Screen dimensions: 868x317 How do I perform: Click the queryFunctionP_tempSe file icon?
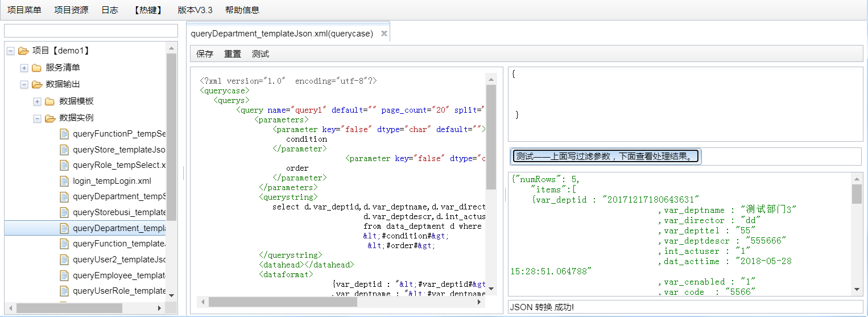pos(64,134)
